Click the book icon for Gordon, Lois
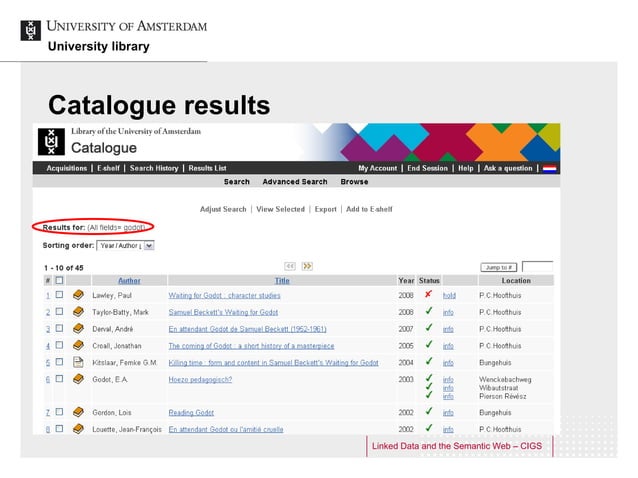This screenshot has height=478, width=638. (x=79, y=412)
